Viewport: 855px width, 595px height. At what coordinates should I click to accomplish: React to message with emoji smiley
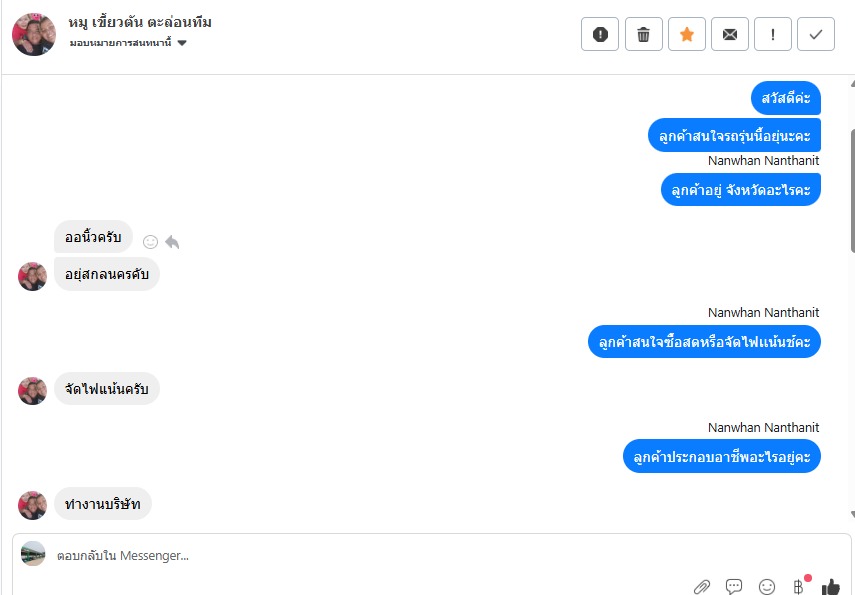tap(150, 242)
